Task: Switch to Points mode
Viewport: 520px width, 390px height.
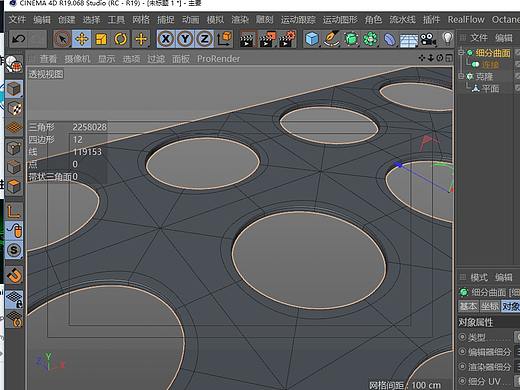Action: 14,148
